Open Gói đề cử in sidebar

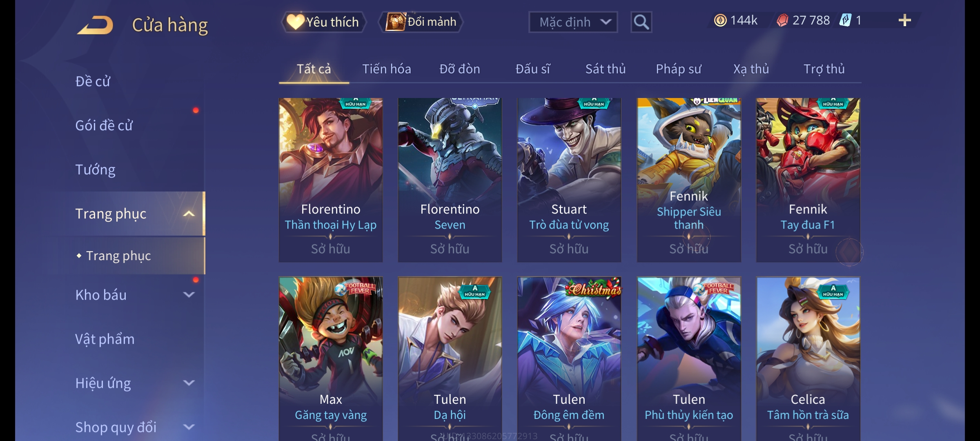(x=104, y=125)
